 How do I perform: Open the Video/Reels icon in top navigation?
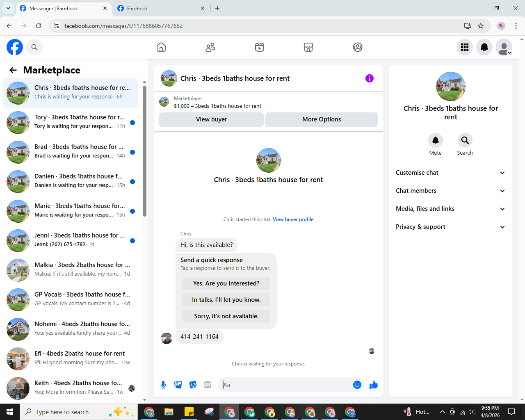pos(260,47)
